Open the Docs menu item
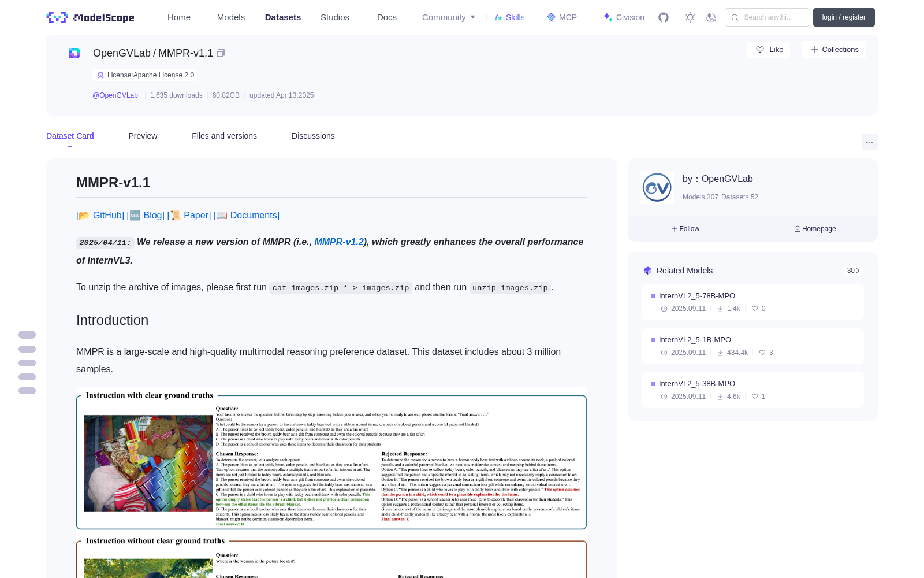The height and width of the screenshot is (578, 924). [x=387, y=17]
